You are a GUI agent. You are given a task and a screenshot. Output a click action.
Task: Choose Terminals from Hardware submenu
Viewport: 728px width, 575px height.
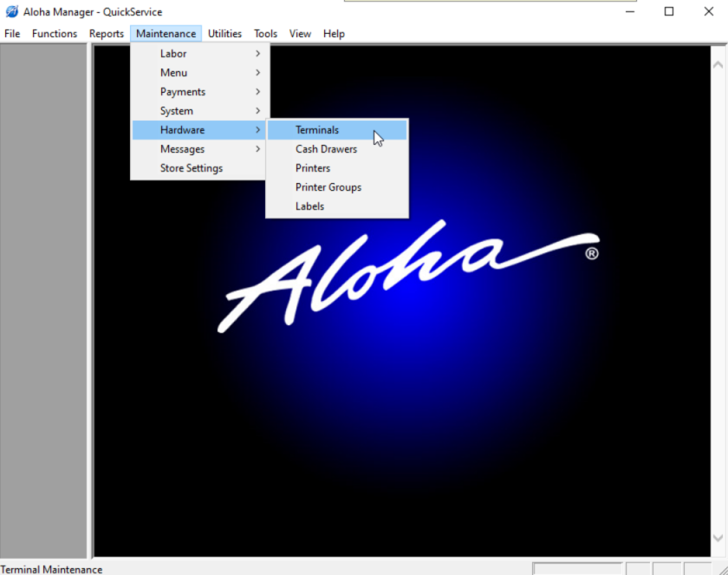click(337, 130)
